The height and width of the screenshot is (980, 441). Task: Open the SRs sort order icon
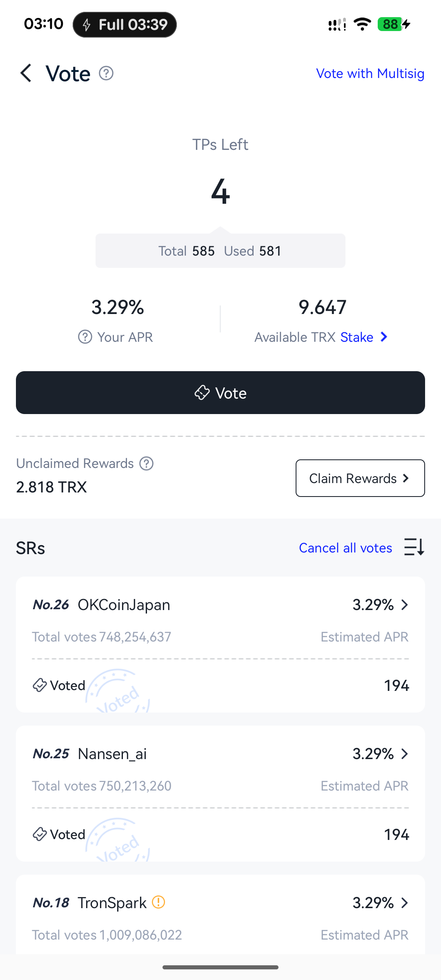pos(414,547)
